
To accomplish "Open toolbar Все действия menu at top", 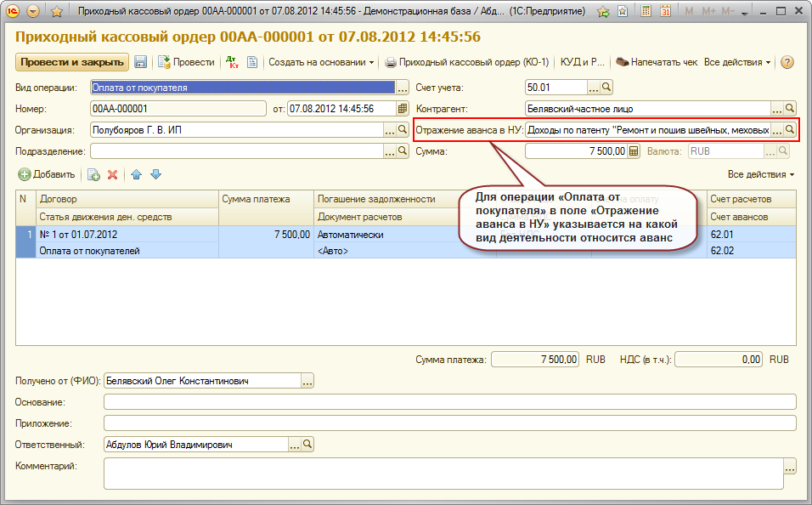I will tap(737, 62).
